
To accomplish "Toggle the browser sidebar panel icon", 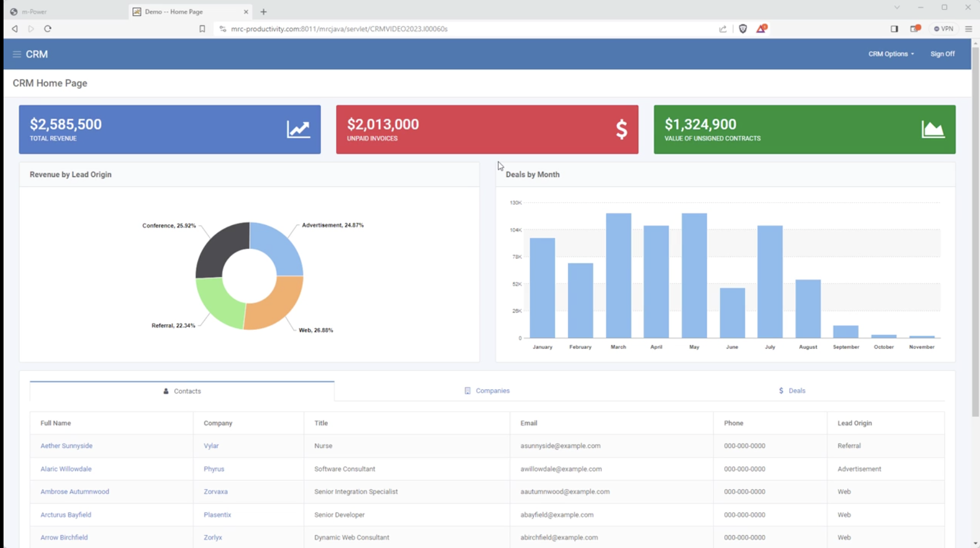I will coord(894,29).
